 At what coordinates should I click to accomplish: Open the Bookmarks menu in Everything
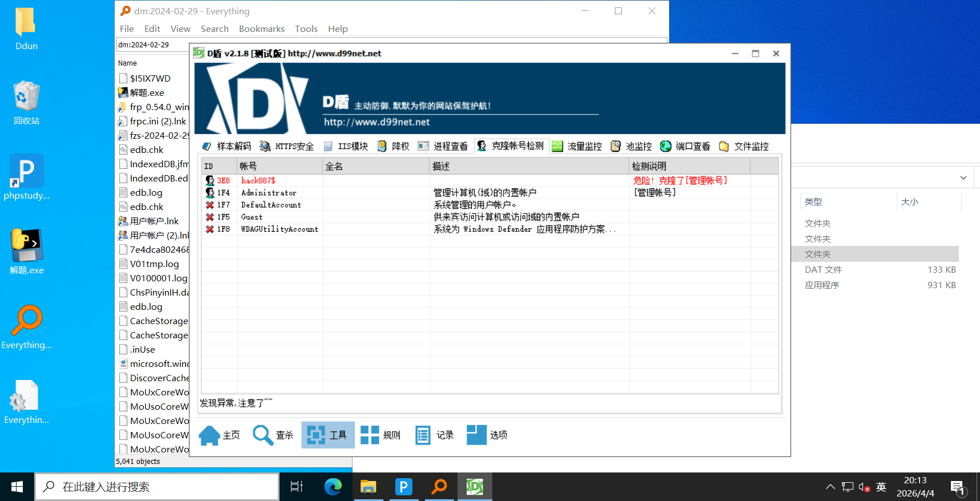click(261, 29)
